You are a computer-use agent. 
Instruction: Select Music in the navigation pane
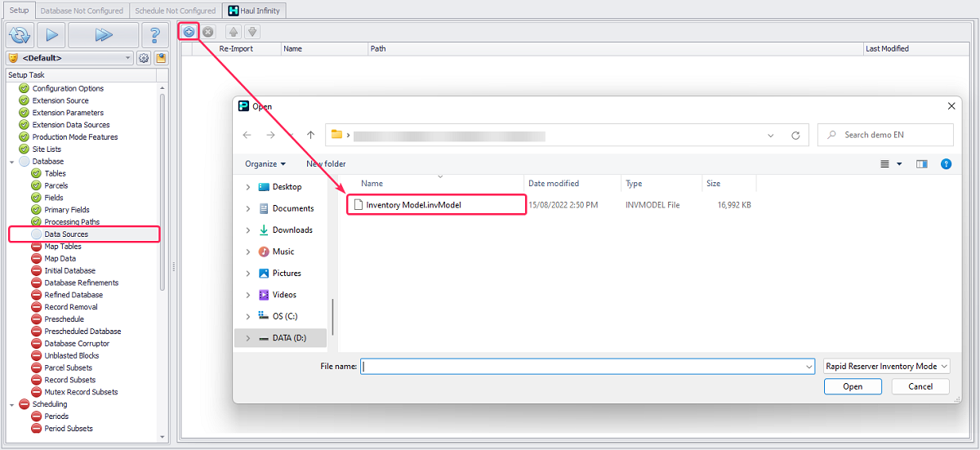tap(283, 252)
